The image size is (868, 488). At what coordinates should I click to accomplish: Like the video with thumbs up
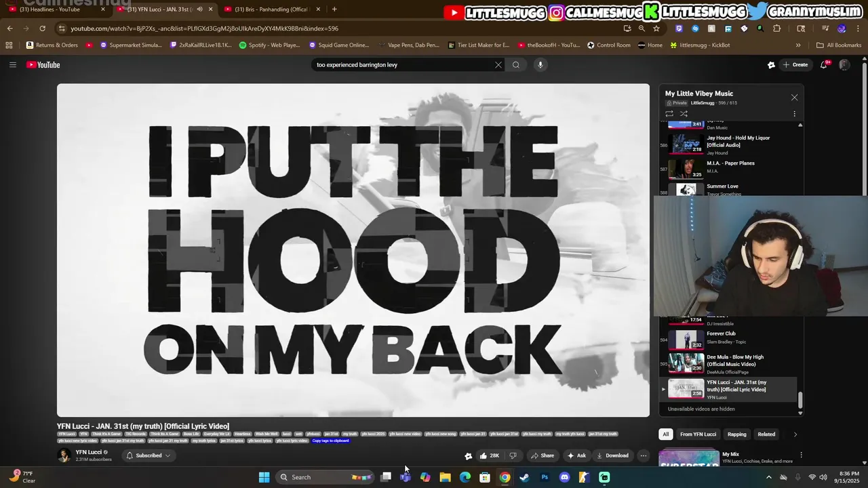coord(490,455)
